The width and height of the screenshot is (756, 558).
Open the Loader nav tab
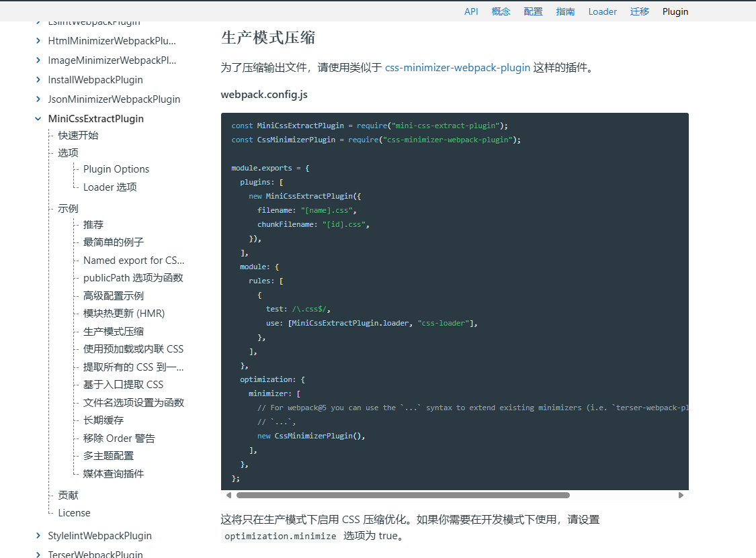(x=602, y=11)
